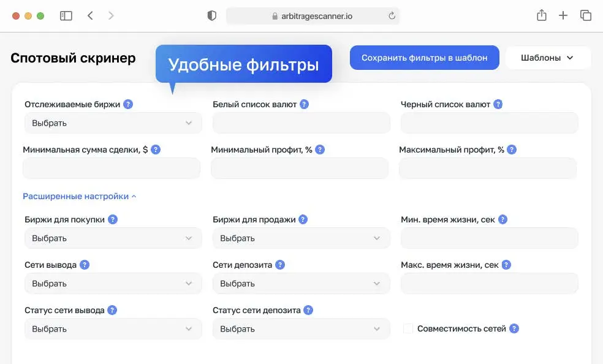The width and height of the screenshot is (603, 364).
Task: Click help icon next to Сети вывода
Action: (x=85, y=265)
